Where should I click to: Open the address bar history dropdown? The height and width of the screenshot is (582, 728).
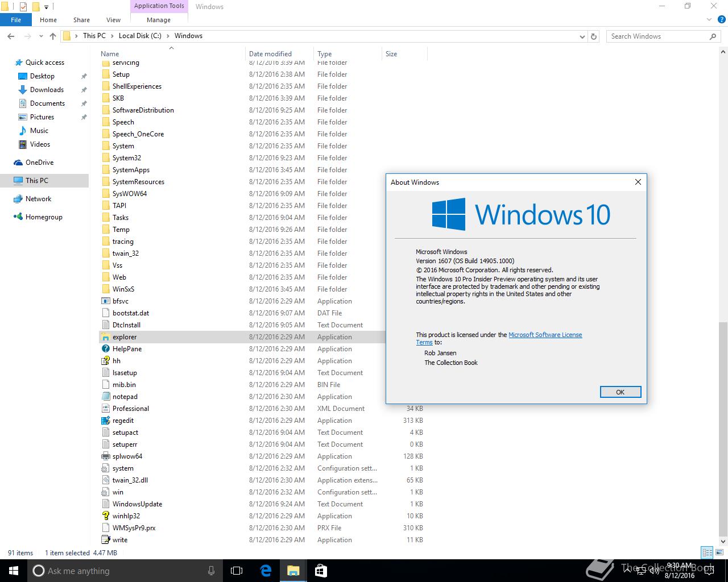582,36
